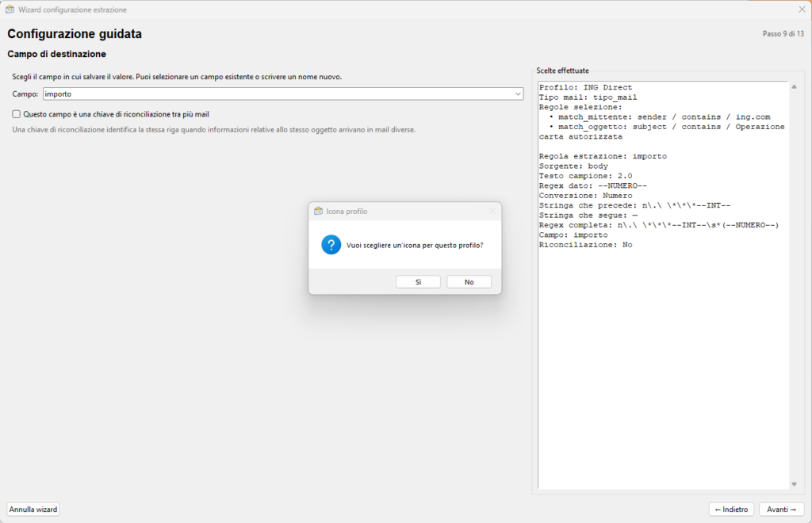Click the 'Tipo mail: tipo_mail' line

pyautogui.click(x=588, y=97)
